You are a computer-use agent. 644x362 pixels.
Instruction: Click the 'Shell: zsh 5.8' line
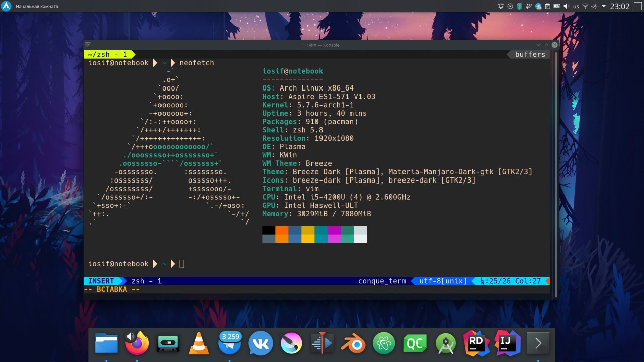[293, 130]
